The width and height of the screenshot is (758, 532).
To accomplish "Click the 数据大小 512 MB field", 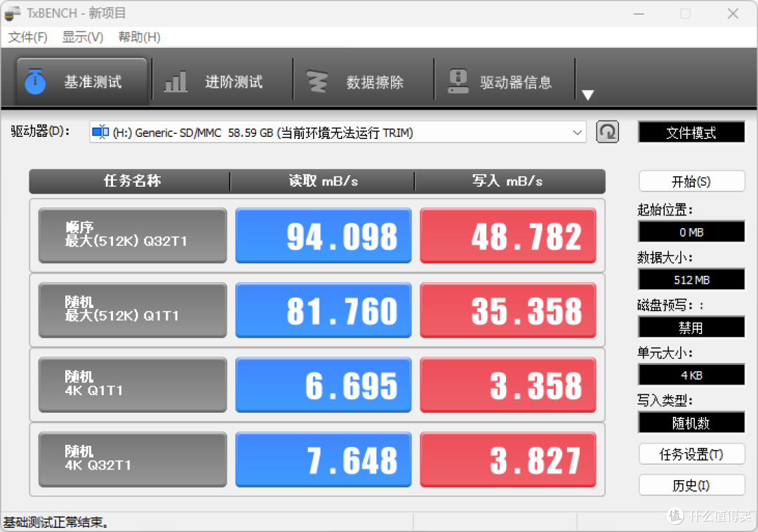I will pyautogui.click(x=691, y=279).
